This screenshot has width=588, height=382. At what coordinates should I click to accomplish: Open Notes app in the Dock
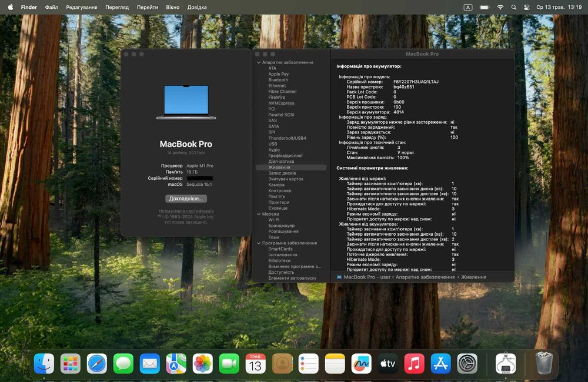[335, 363]
